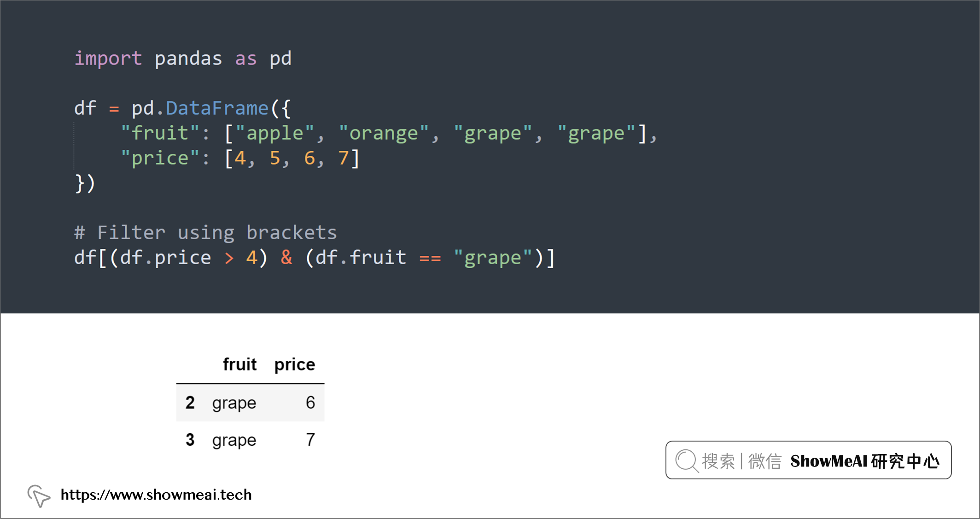This screenshot has width=980, height=519.
Task: Click the DataFrame word in code
Action: coord(217,108)
